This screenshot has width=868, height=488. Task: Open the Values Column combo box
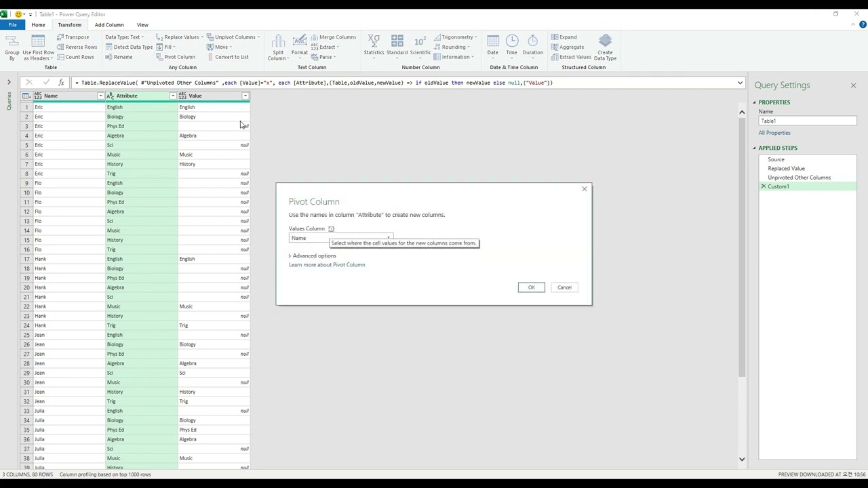340,238
